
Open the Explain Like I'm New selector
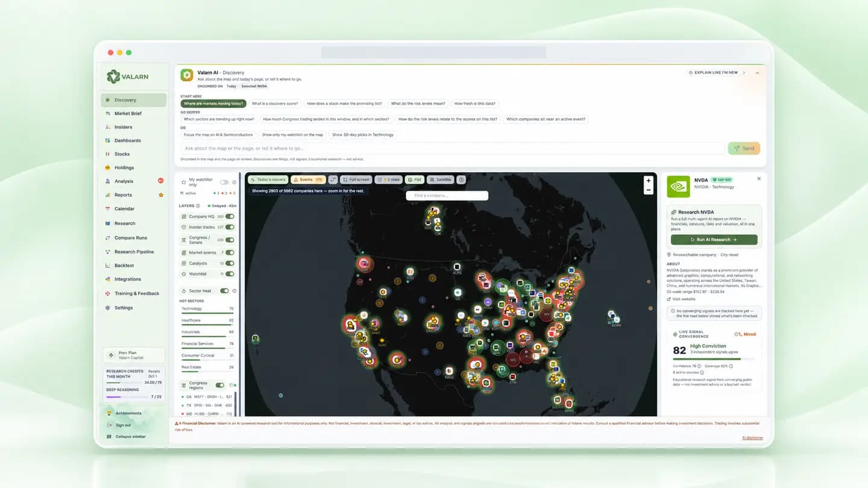coord(717,73)
